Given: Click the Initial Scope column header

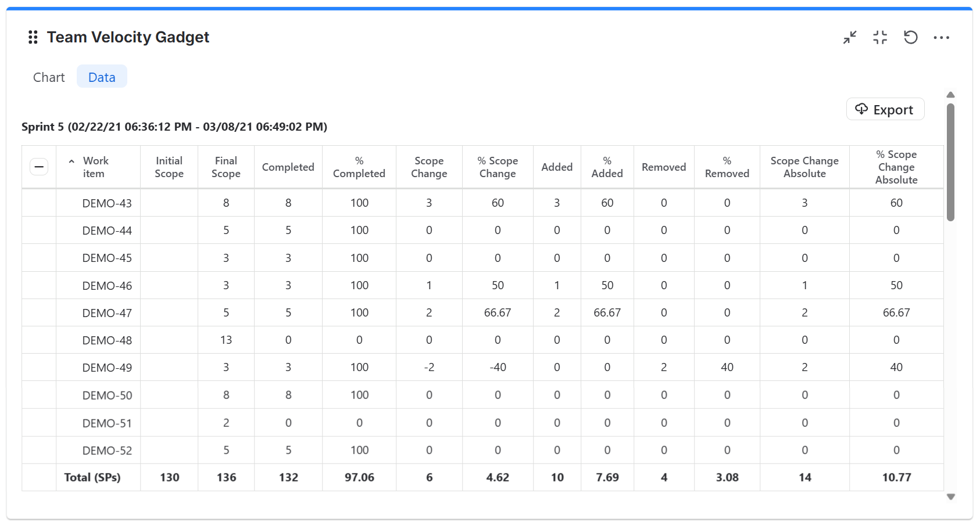Looking at the screenshot, I should click(x=169, y=167).
